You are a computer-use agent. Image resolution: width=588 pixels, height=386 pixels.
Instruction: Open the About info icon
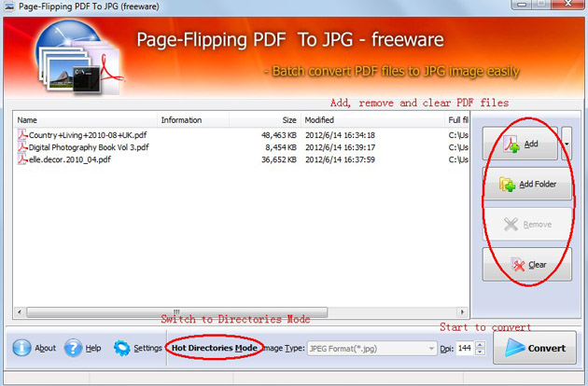[21, 348]
